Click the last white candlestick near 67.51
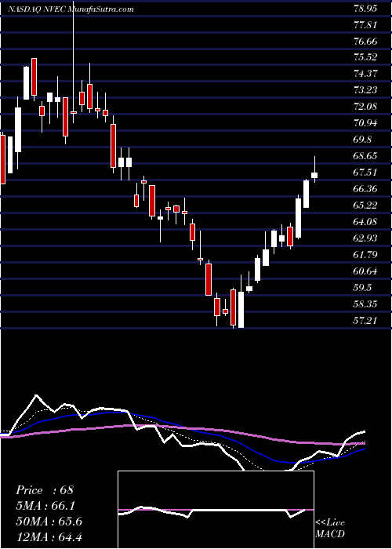The height and width of the screenshot is (549, 392). coord(314,175)
